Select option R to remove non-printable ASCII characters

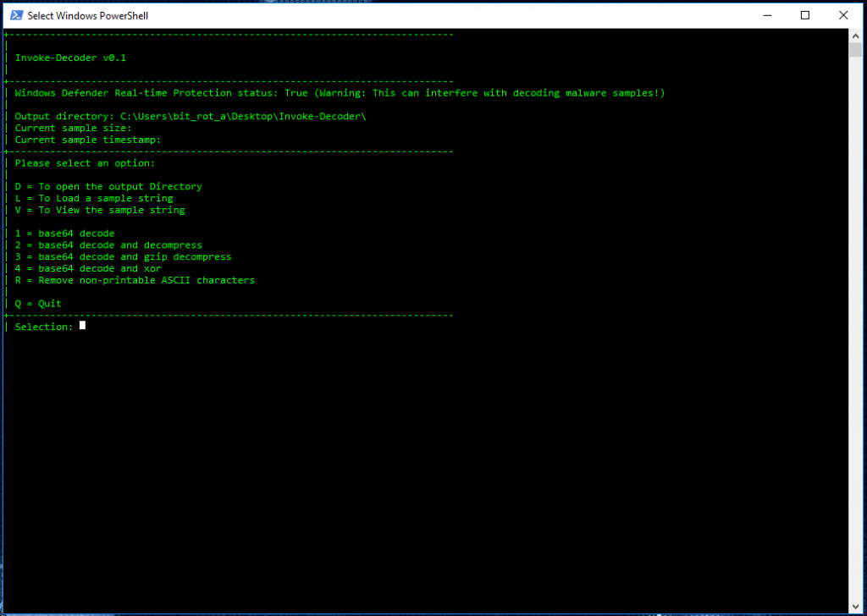[x=135, y=280]
